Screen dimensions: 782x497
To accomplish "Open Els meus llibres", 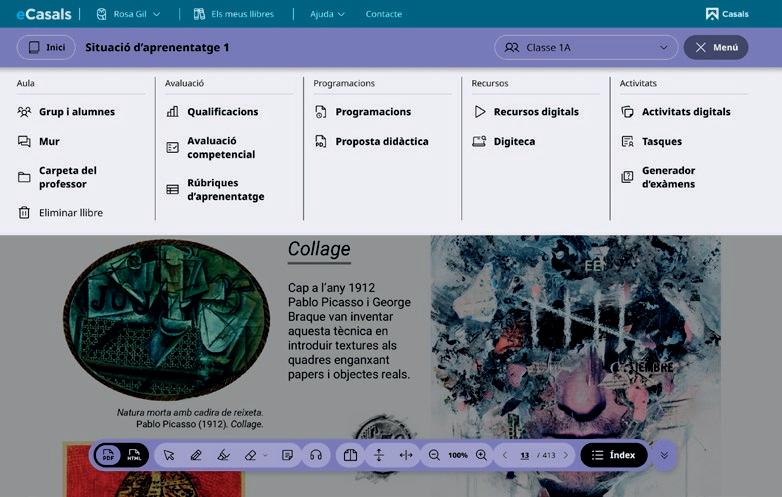I will click(x=234, y=14).
